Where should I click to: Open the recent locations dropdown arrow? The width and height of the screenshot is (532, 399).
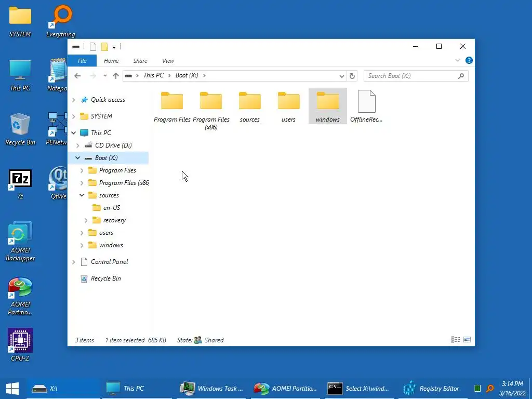(105, 76)
